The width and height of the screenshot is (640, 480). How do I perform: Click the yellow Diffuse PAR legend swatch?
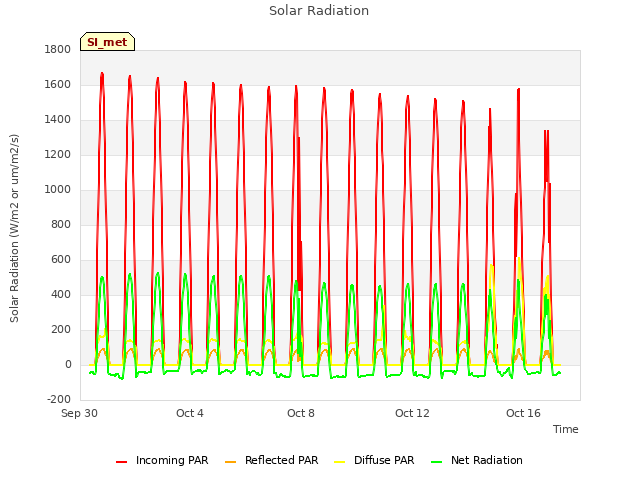click(340, 461)
